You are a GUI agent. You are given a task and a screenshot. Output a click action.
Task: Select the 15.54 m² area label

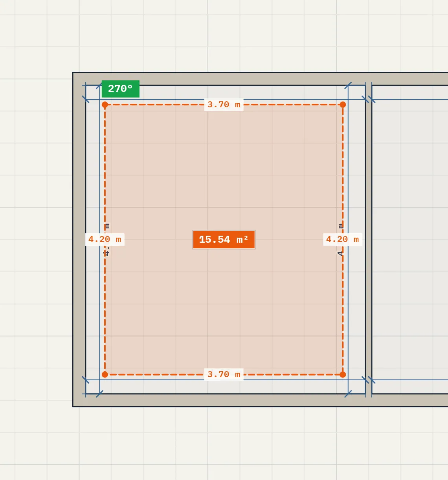coord(224,240)
